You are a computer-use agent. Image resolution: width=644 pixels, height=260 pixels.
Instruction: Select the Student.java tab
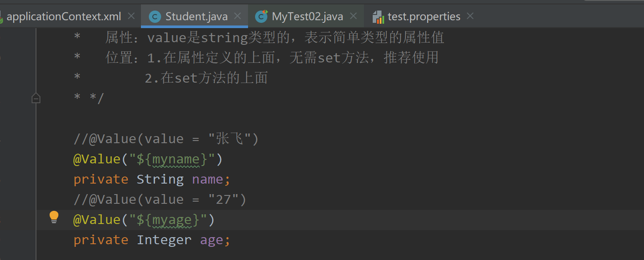pos(196,17)
